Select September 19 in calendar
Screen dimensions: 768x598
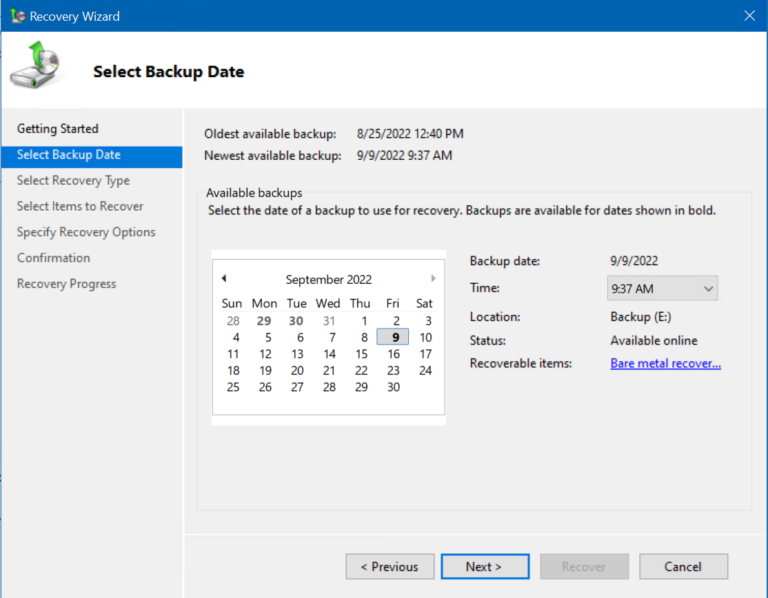coord(265,371)
